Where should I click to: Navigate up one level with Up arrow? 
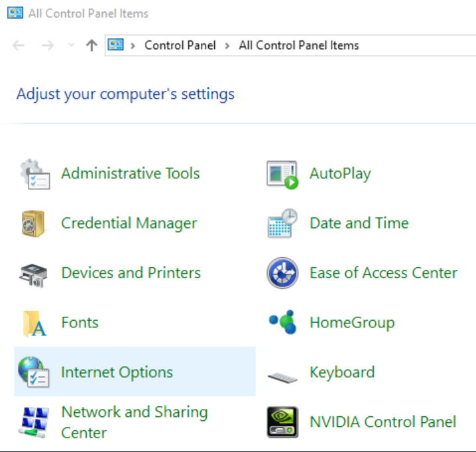(x=91, y=46)
